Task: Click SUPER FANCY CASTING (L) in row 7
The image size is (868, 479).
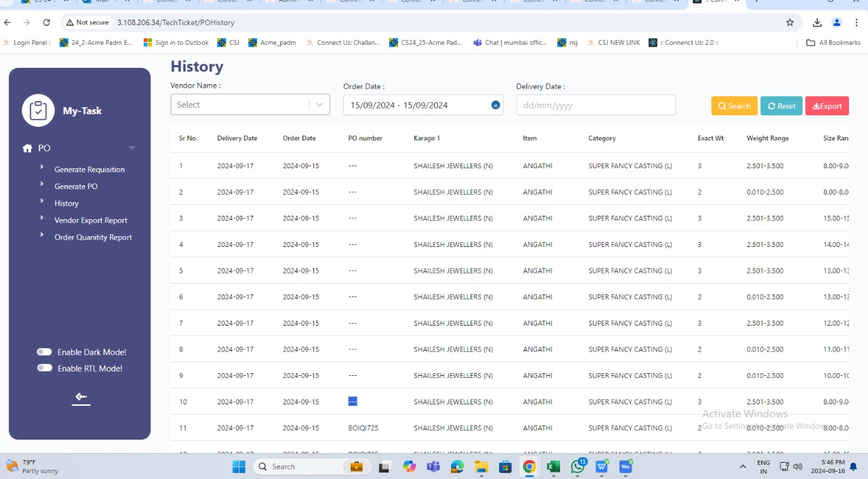Action: coord(631,323)
